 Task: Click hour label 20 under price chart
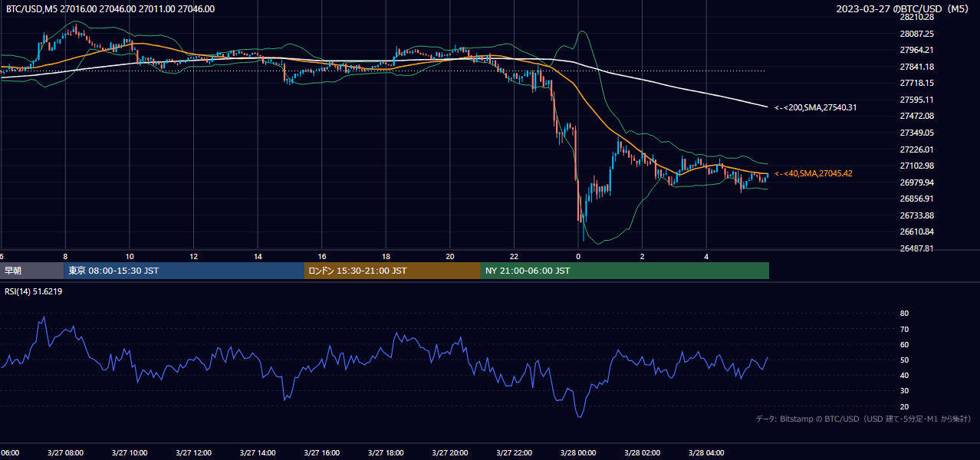[450, 257]
